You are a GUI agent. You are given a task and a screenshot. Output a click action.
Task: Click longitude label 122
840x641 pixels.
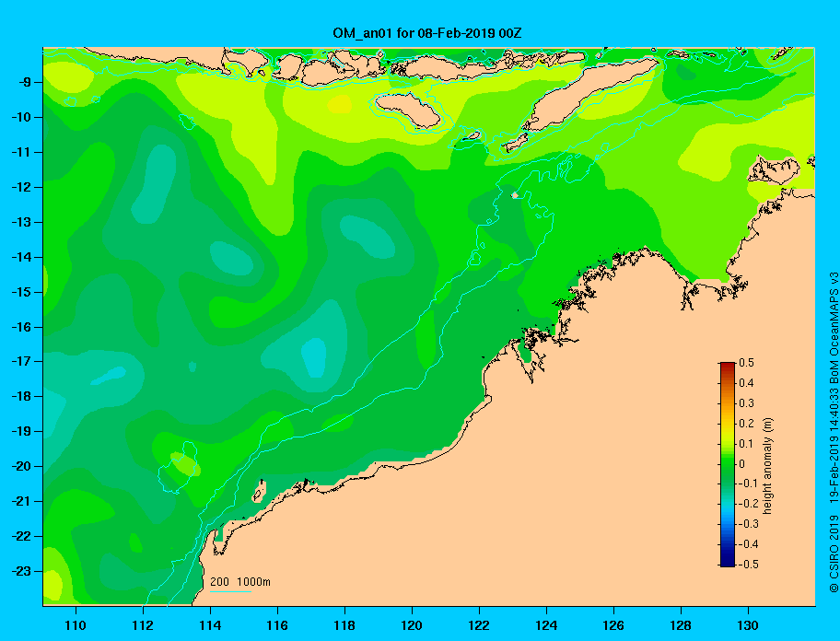tap(479, 625)
